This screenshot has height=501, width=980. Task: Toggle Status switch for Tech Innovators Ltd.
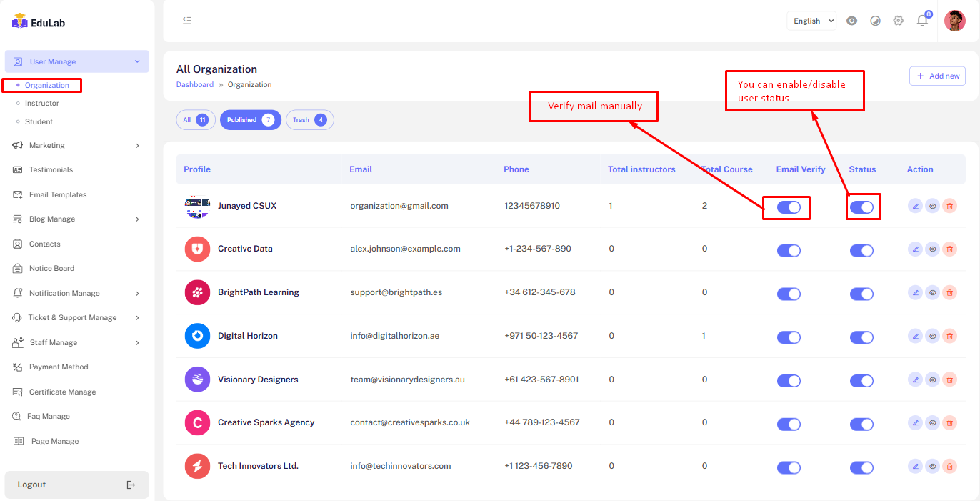click(x=861, y=467)
